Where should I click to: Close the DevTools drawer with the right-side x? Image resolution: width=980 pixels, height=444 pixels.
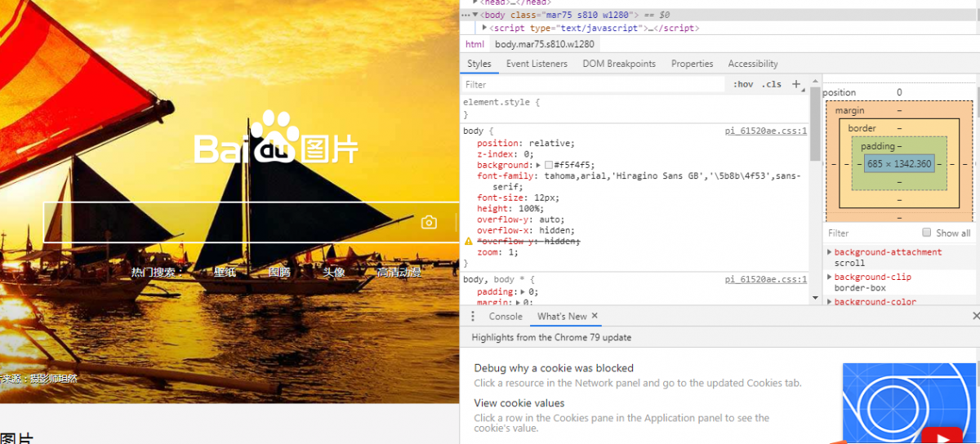pos(976,316)
